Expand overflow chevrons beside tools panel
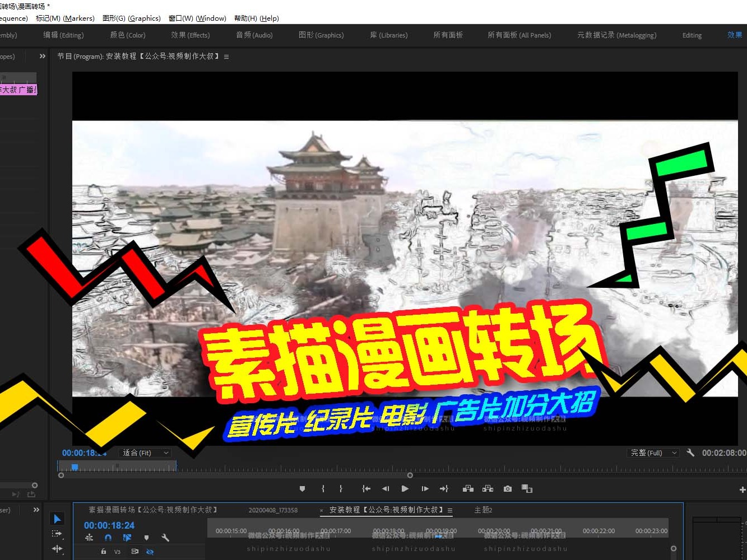The image size is (747, 560). 36,510
